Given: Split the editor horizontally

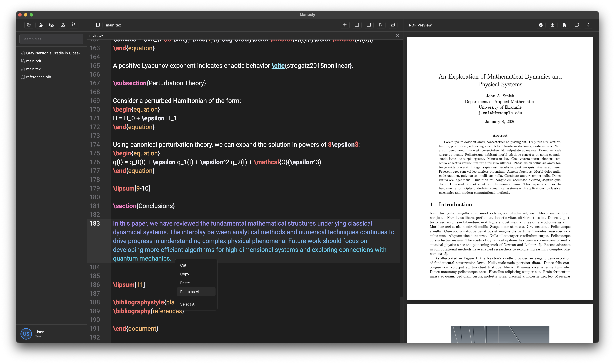Looking at the screenshot, I should click(357, 25).
